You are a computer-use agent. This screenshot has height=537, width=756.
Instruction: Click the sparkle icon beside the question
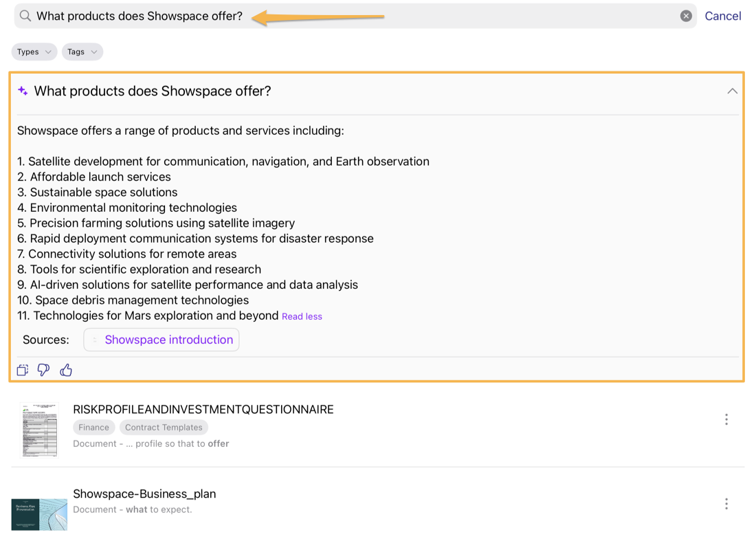point(22,91)
